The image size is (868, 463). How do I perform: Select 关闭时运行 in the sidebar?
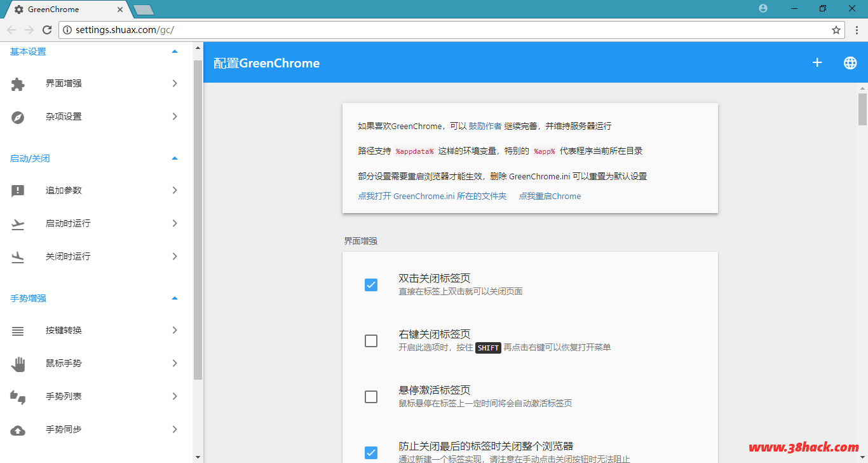(95, 256)
